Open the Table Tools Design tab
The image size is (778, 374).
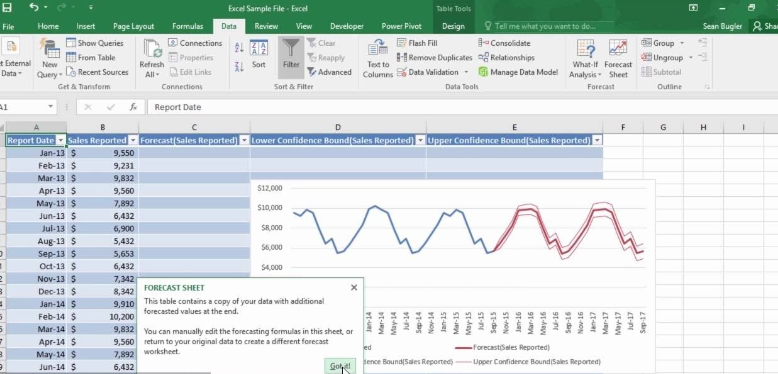[453, 26]
